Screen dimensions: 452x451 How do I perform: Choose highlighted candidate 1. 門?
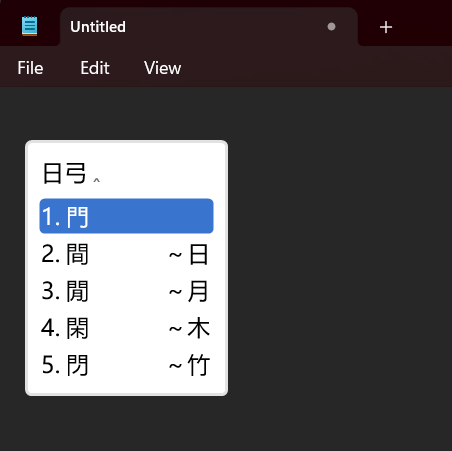pos(126,216)
